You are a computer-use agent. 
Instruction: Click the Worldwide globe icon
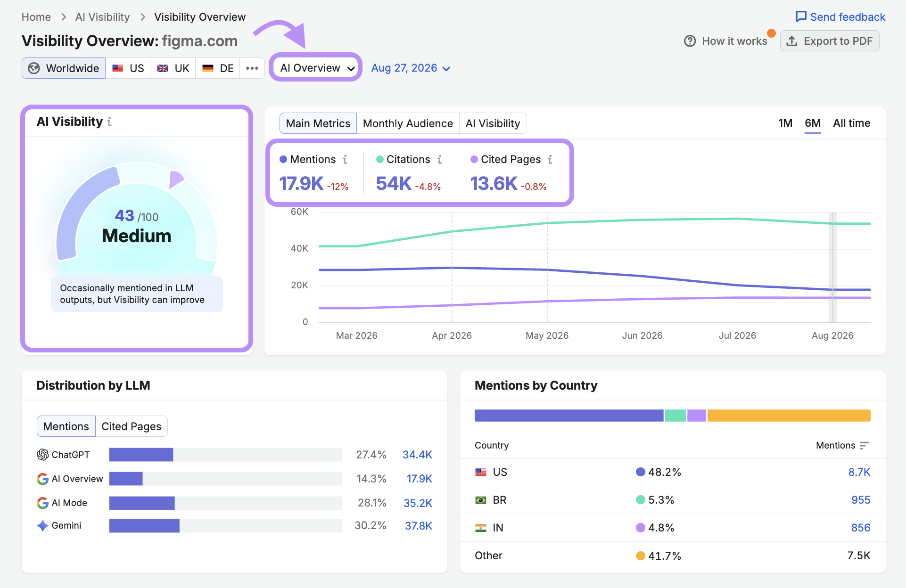(x=34, y=68)
